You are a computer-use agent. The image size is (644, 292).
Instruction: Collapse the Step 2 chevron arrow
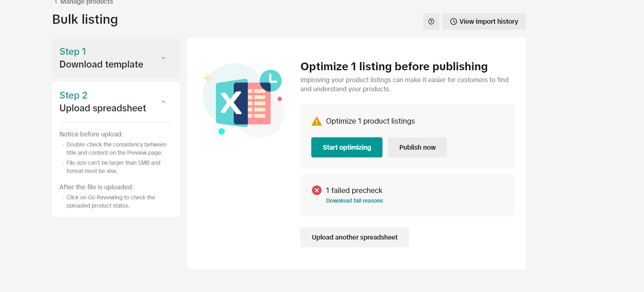(x=163, y=102)
